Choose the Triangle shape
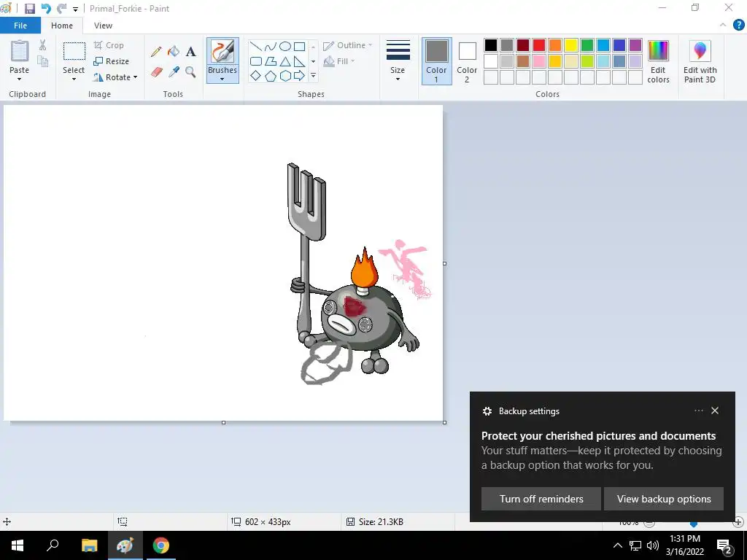Image resolution: width=747 pixels, height=560 pixels. pyautogui.click(x=285, y=61)
